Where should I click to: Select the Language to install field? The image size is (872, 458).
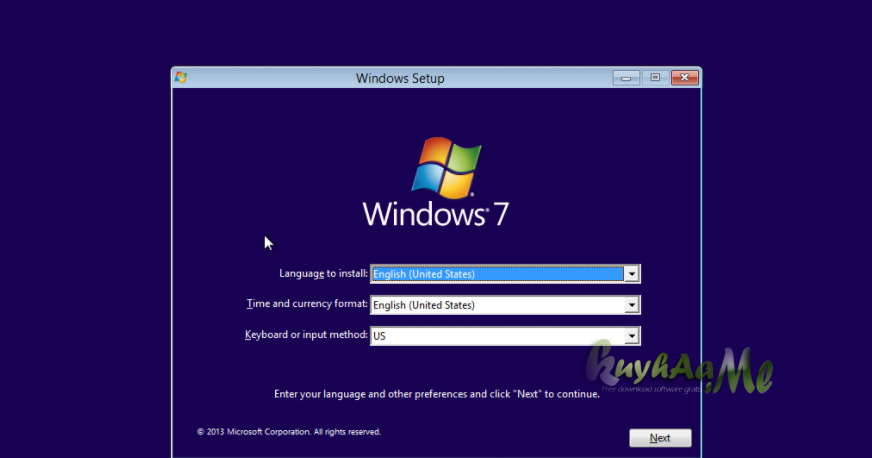(x=505, y=274)
